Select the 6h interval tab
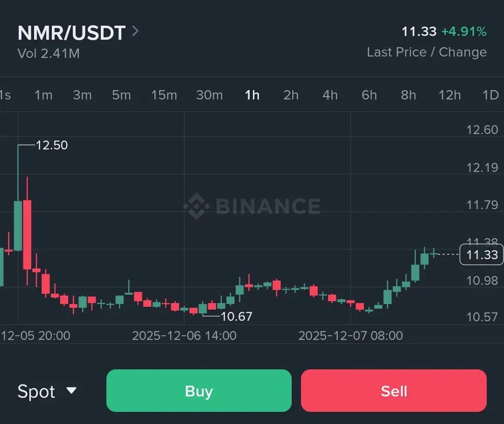504x424 pixels. point(369,95)
